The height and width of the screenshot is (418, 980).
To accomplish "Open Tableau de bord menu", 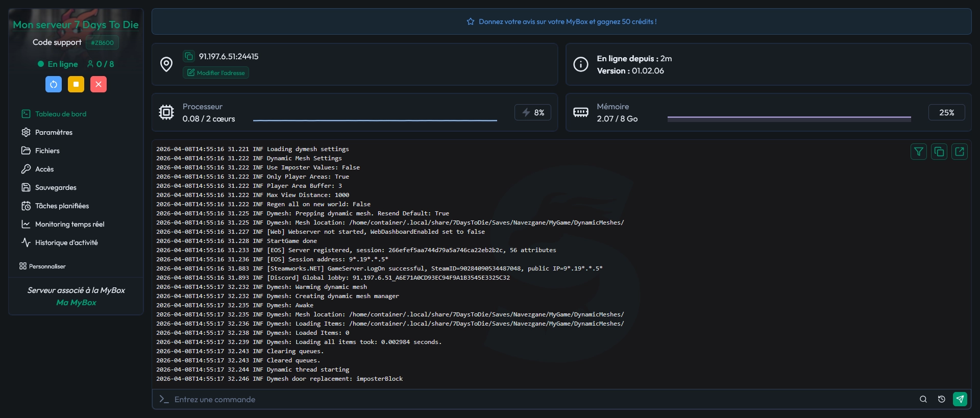I will coord(60,114).
